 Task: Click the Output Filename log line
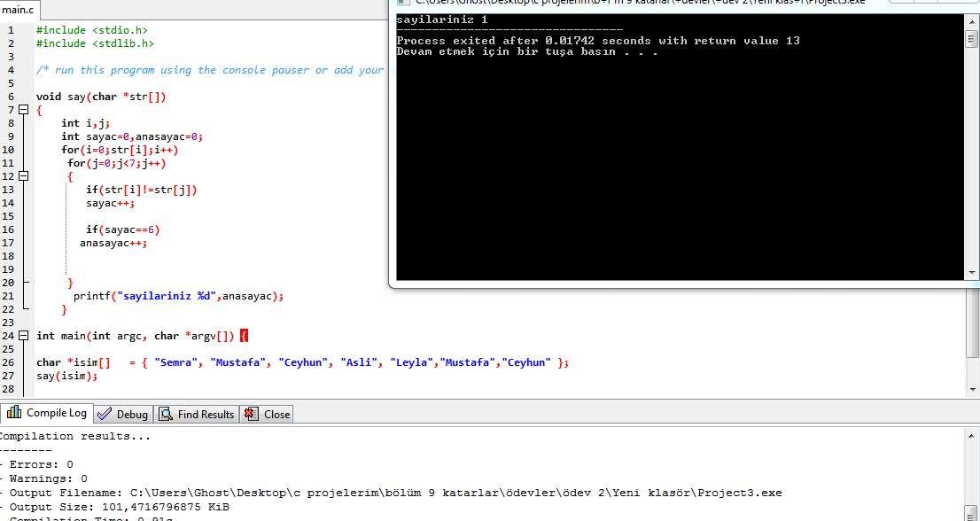[391, 493]
